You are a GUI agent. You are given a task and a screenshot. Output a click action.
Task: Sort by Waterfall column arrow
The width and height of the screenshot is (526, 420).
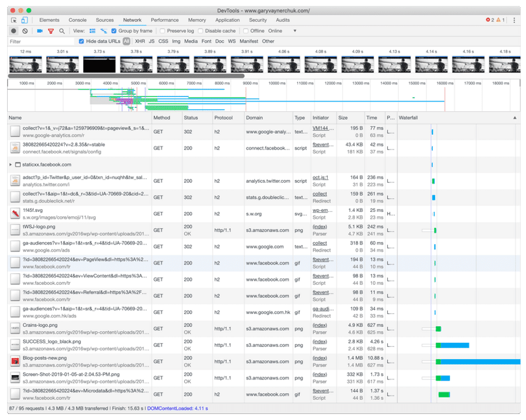(514, 118)
